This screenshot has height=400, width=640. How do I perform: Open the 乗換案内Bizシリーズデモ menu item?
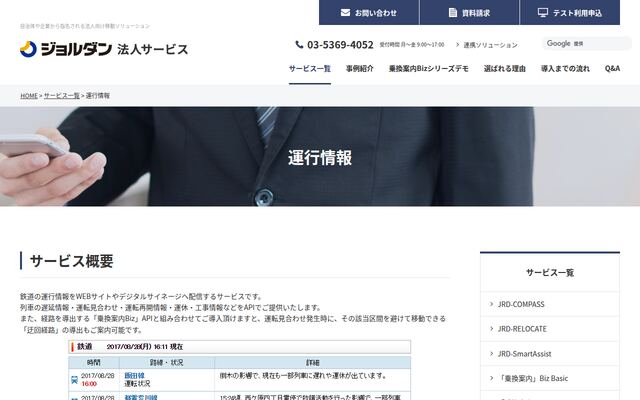point(429,69)
